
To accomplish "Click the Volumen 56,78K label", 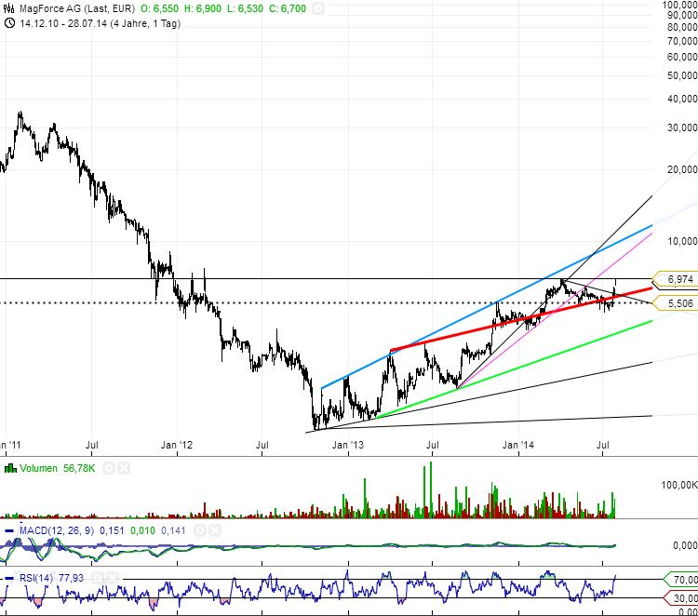I will pos(57,468).
